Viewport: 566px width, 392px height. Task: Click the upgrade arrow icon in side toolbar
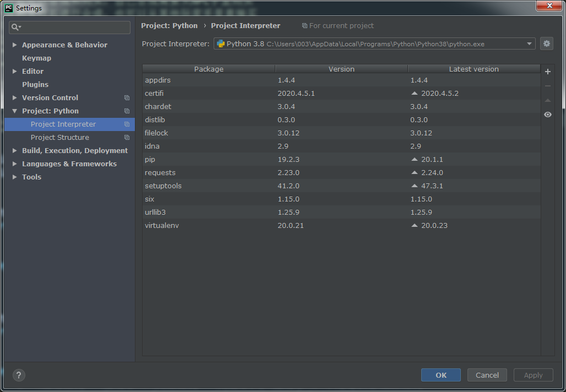(x=548, y=100)
